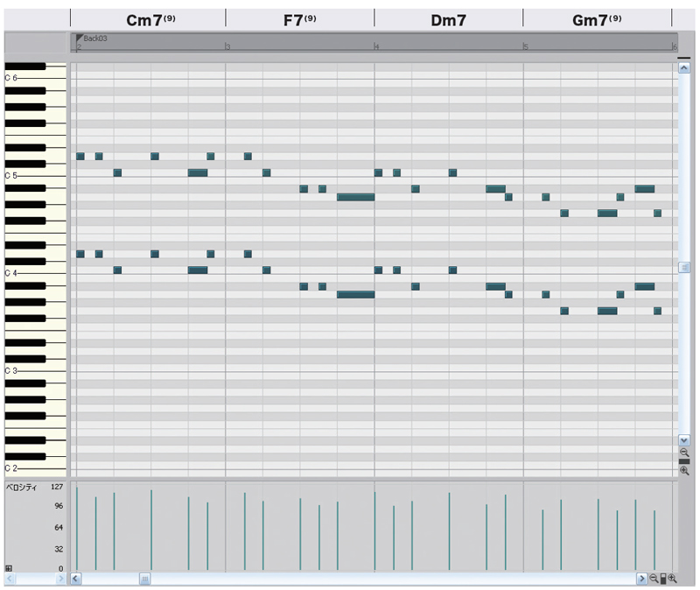Click the vertical zoom in magnifier
Viewport: 700px width, 590px height.
pyautogui.click(x=684, y=471)
